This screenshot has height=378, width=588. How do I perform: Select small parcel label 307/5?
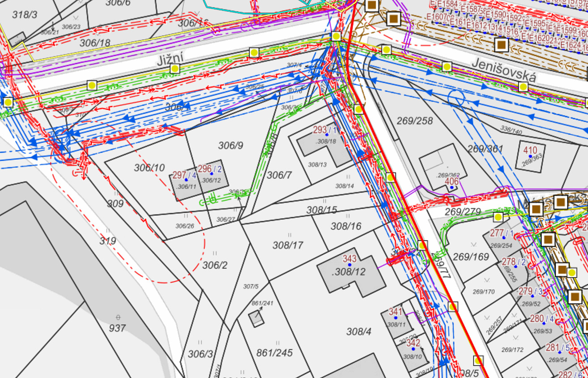tap(251, 286)
